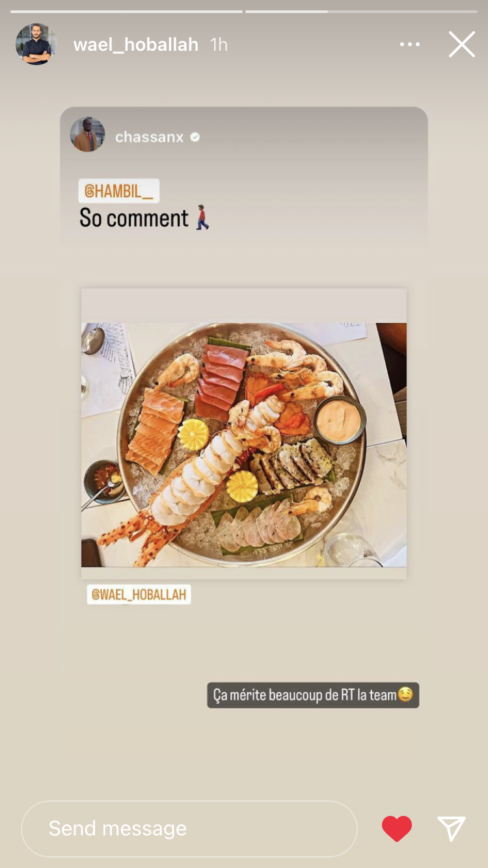Viewport: 488px width, 868px height.
Task: Tap the @WAEL_HOBALLAH mention sticker
Action: [x=139, y=594]
